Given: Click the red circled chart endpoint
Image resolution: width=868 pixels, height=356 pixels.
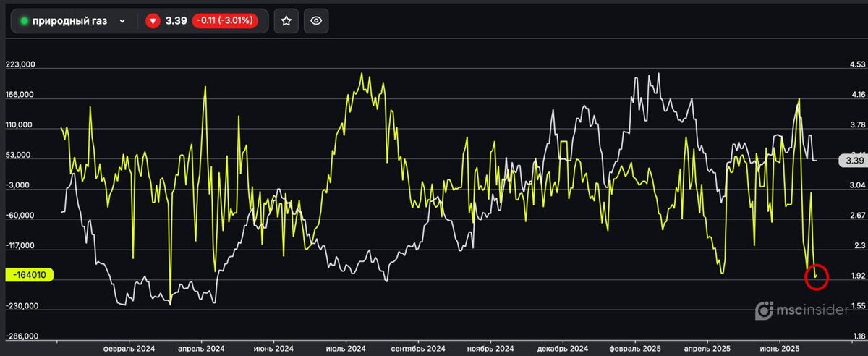Looking at the screenshot, I should click(x=816, y=276).
